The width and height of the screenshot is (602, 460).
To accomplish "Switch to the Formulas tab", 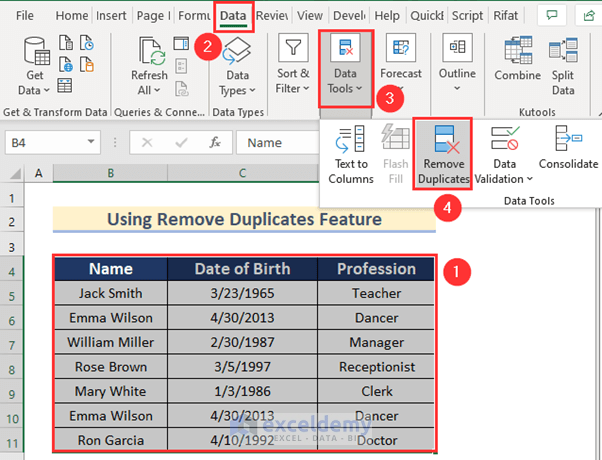I will (194, 16).
